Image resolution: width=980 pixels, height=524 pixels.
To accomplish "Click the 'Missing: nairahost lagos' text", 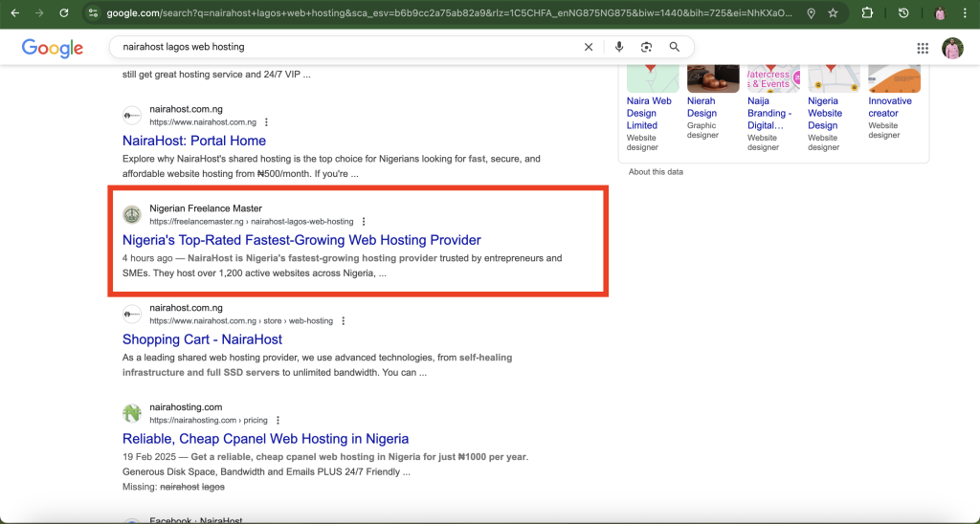I will tap(173, 487).
